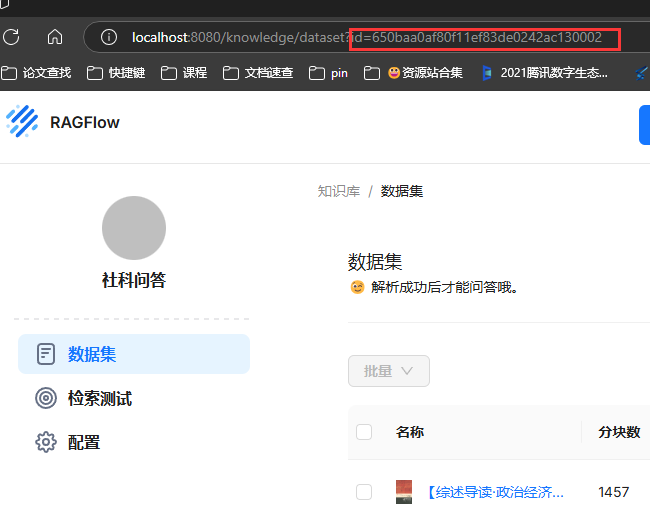Click the 检索测试 target icon

click(x=45, y=398)
